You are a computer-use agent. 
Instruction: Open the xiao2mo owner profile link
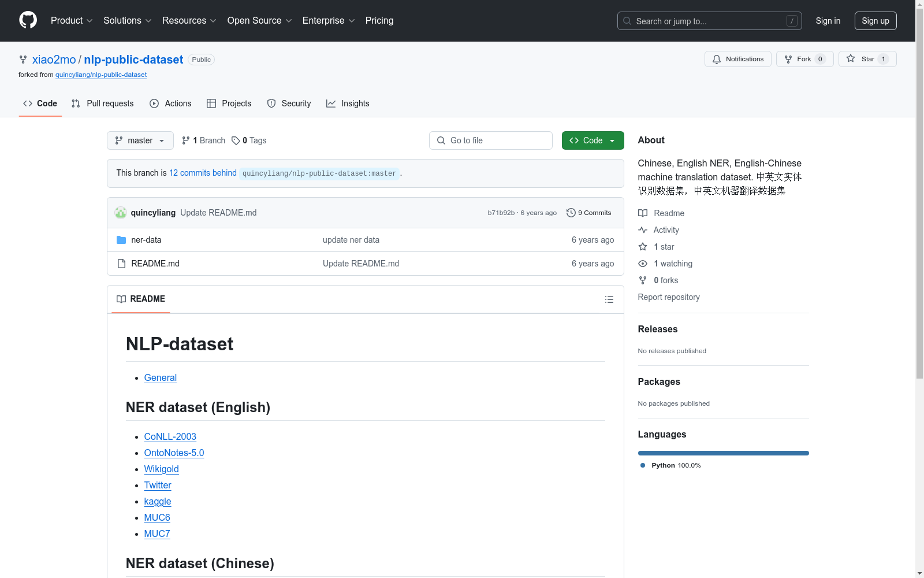(54, 60)
